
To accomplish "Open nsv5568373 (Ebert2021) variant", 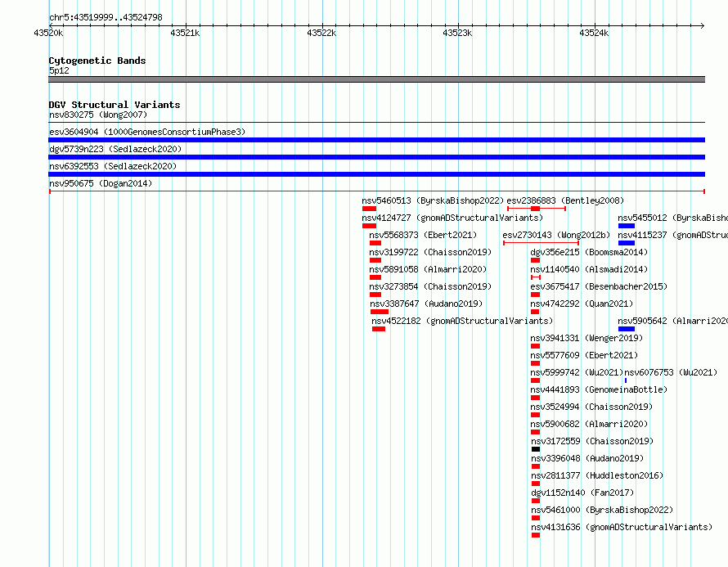I will (423, 235).
